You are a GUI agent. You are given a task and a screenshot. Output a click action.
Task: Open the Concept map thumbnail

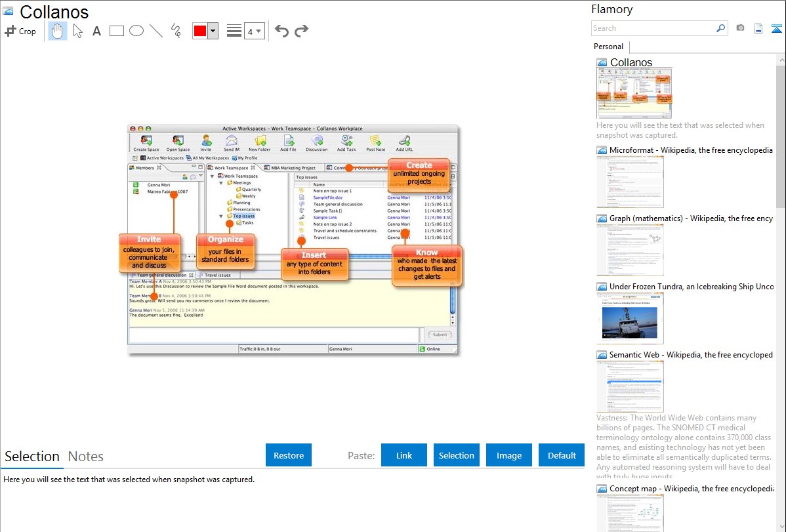tap(630, 513)
